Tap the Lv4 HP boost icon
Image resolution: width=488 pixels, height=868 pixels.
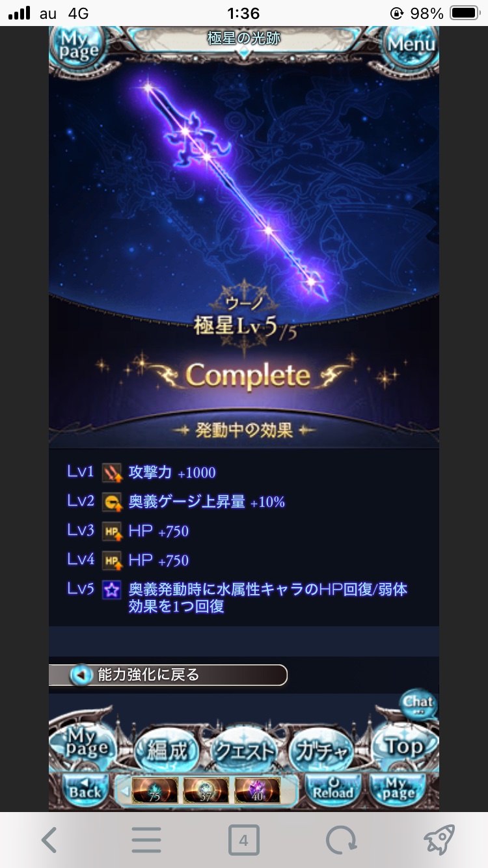pyautogui.click(x=112, y=560)
